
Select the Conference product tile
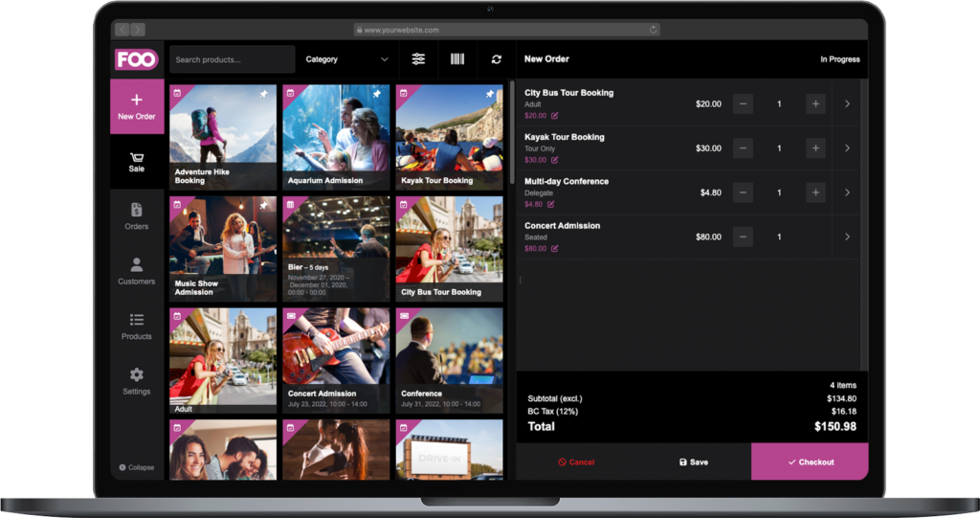[450, 360]
